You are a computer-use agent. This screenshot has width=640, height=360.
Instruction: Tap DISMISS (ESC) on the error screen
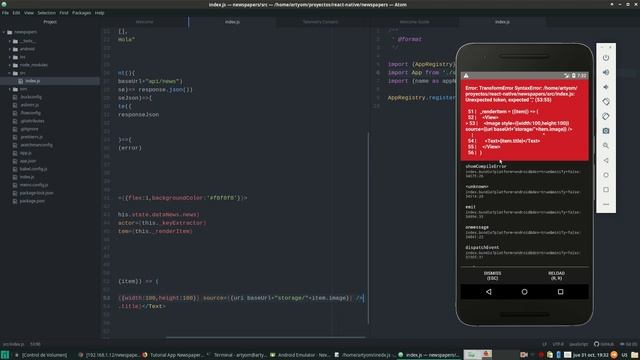(x=492, y=276)
